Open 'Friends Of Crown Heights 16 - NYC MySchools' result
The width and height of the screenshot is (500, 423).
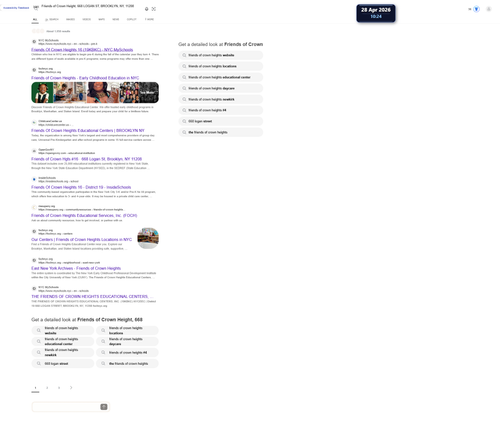pyautogui.click(x=82, y=50)
